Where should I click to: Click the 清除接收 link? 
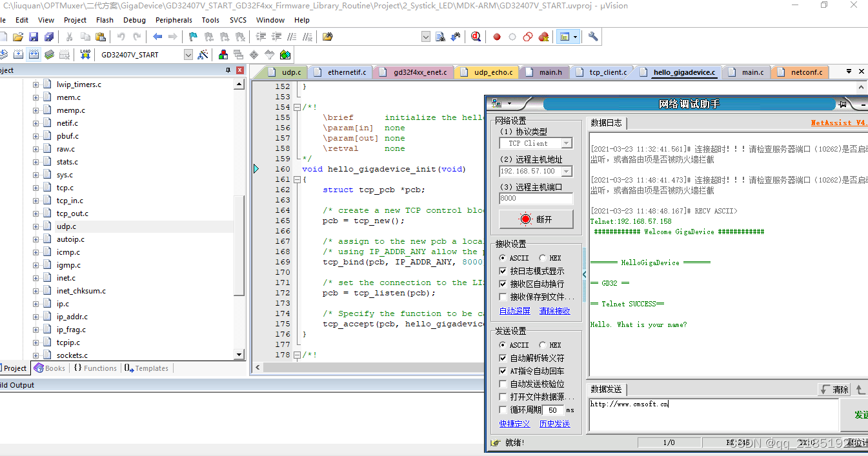coord(554,311)
